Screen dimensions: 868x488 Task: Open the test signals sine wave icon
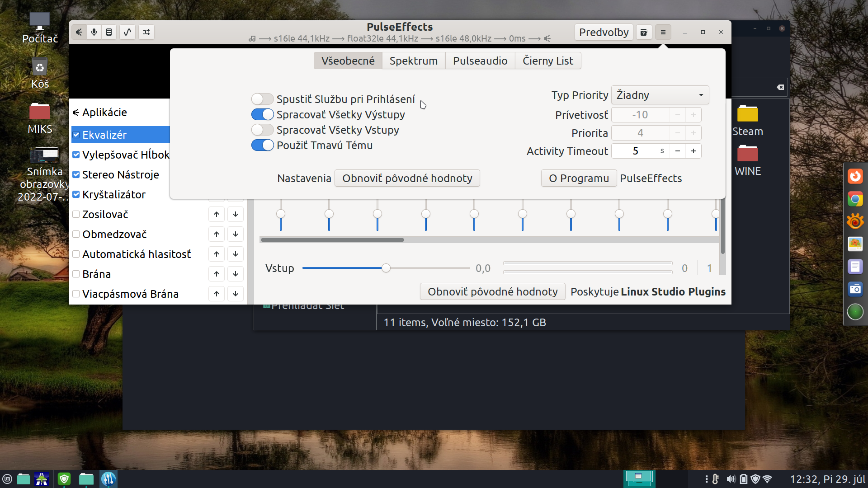127,32
